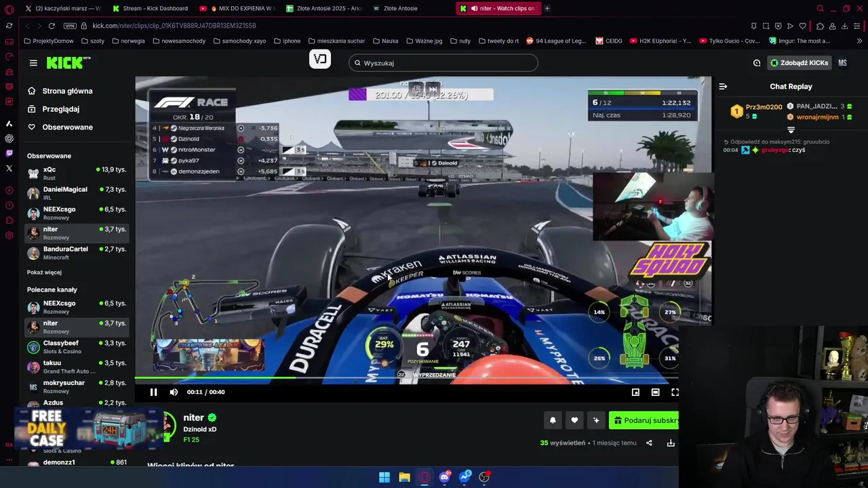Share the clip using the share icon
The image size is (868, 488).
coord(649,443)
